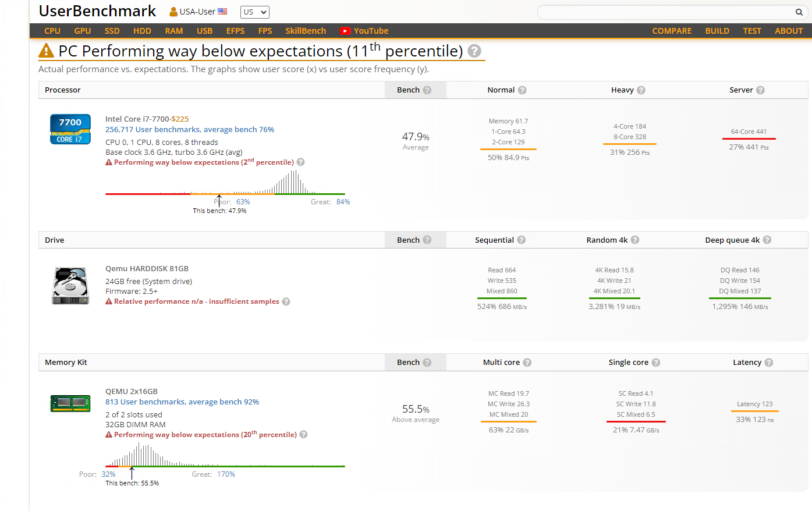
Task: Click help icon next to Processor Bench
Action: 427,90
